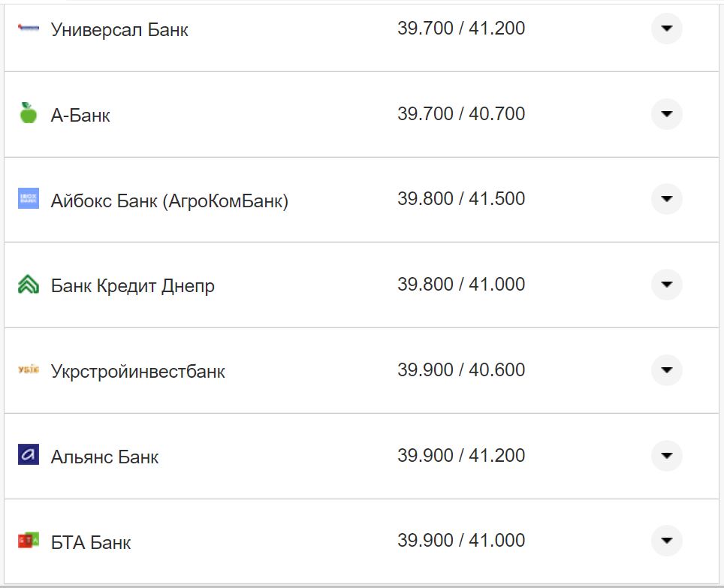The width and height of the screenshot is (724, 588).
Task: Expand Банк Кредит Днепр details
Action: [666, 285]
